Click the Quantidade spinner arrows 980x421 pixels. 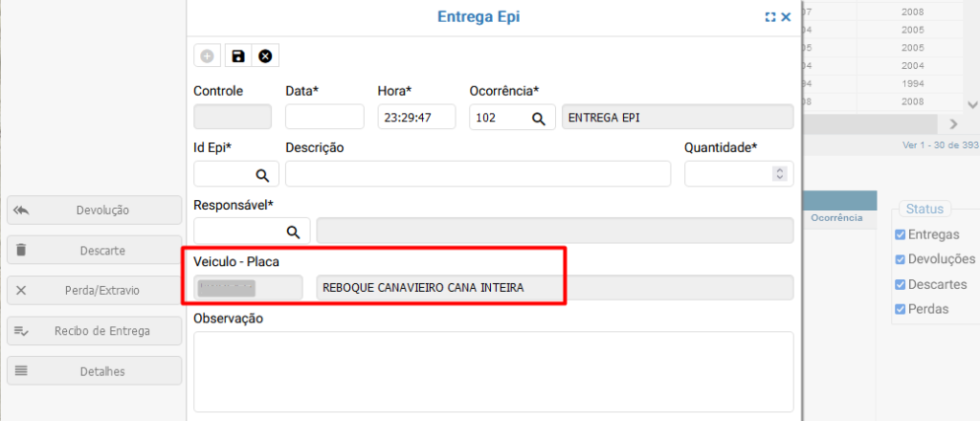click(779, 174)
